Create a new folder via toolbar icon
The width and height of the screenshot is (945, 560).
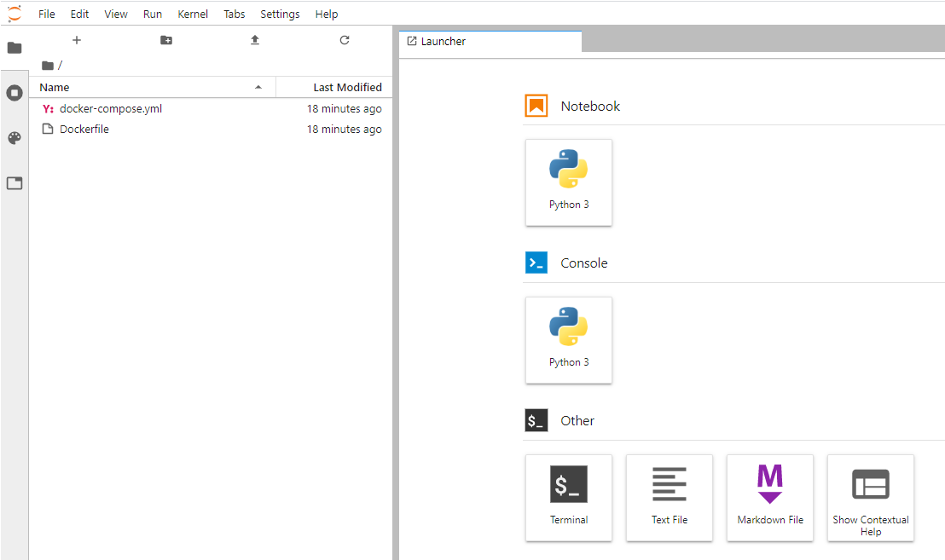(166, 40)
